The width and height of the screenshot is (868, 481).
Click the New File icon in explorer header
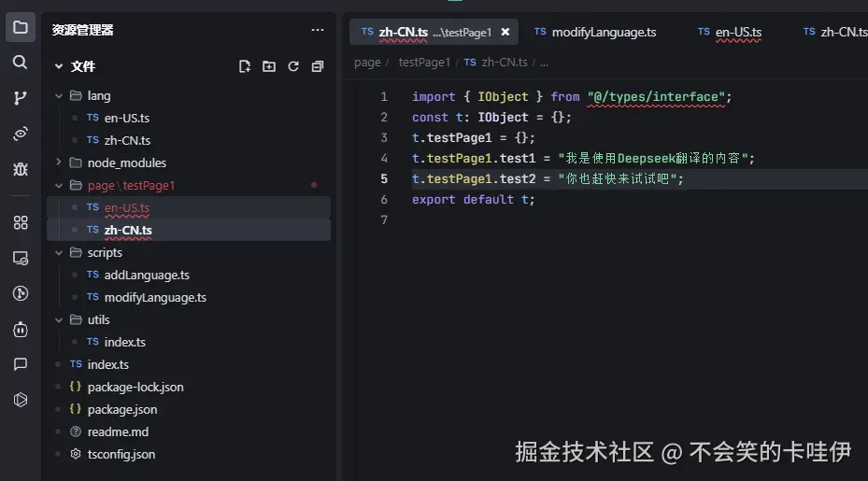(x=245, y=66)
